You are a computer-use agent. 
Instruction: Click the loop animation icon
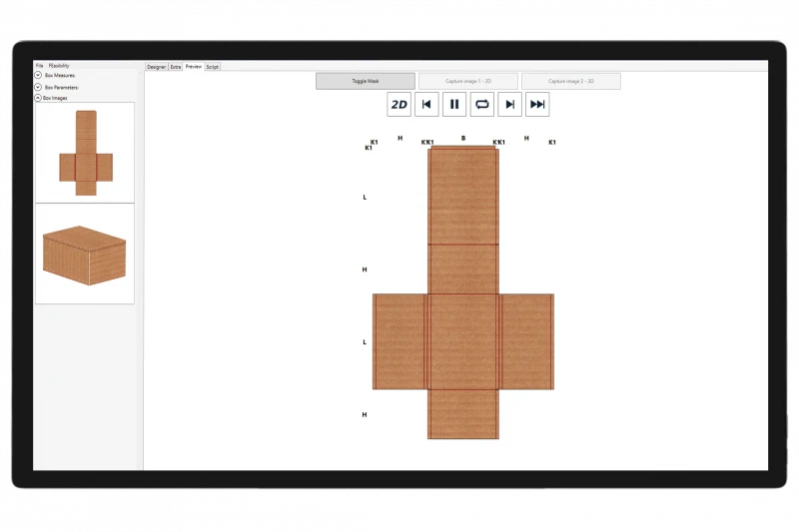point(482,104)
